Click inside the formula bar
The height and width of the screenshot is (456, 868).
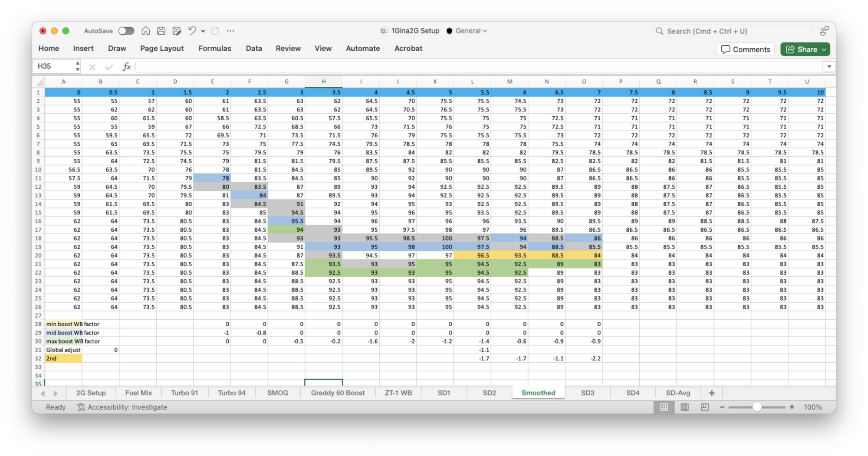[480, 67]
